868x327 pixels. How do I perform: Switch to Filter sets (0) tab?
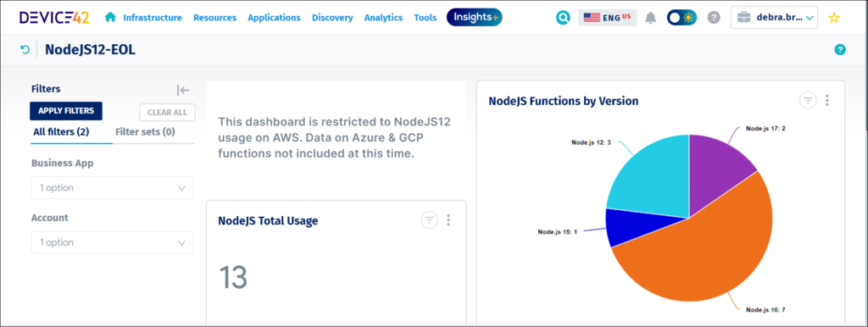tap(145, 131)
